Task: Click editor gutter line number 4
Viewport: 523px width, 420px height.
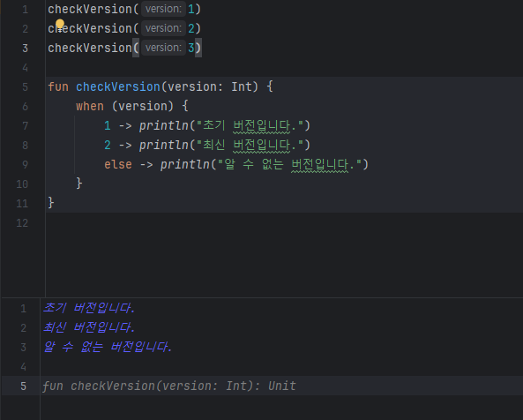Action: point(25,68)
